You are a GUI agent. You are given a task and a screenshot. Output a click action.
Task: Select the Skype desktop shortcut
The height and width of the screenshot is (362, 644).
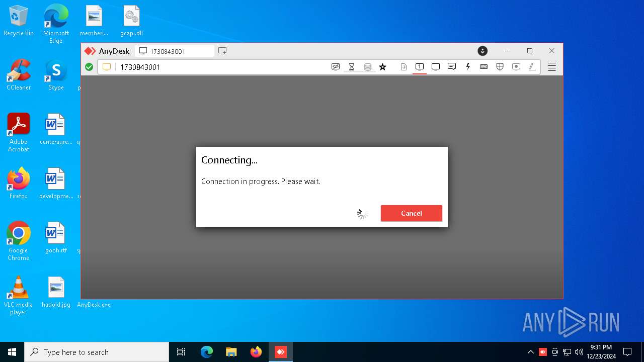[56, 75]
